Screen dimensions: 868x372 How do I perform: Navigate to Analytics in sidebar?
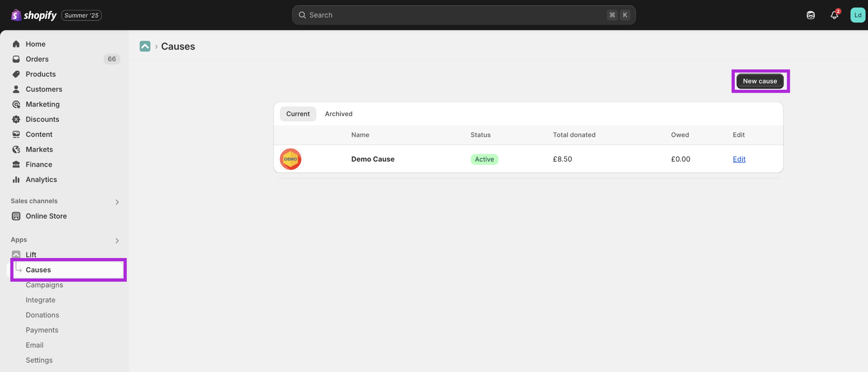[41, 179]
